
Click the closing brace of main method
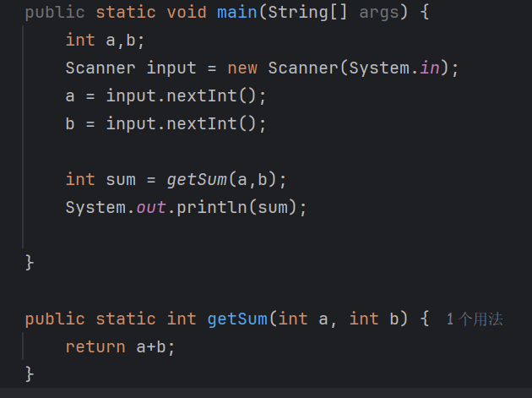tap(30, 263)
